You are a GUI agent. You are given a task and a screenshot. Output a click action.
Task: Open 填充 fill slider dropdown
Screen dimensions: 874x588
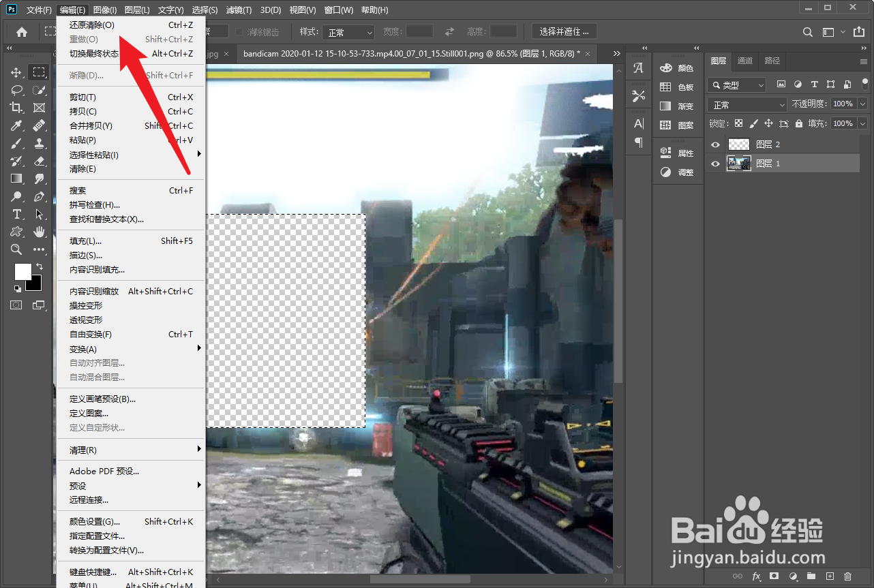862,123
